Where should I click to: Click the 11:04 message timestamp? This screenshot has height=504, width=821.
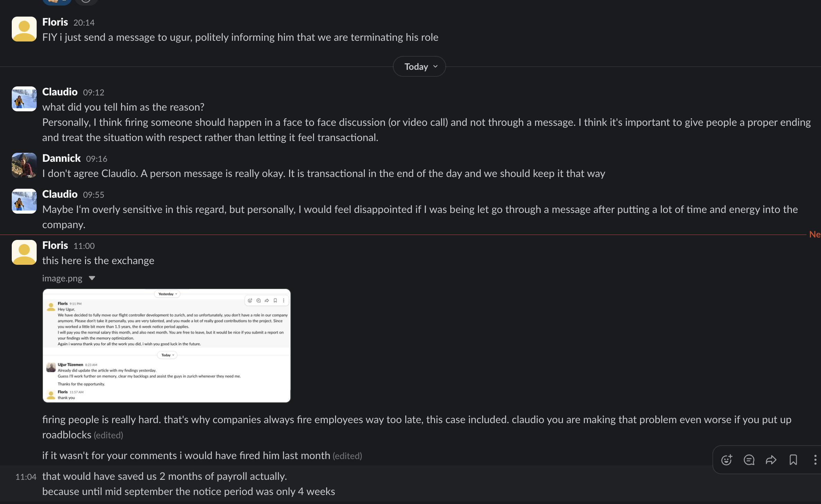(x=26, y=477)
